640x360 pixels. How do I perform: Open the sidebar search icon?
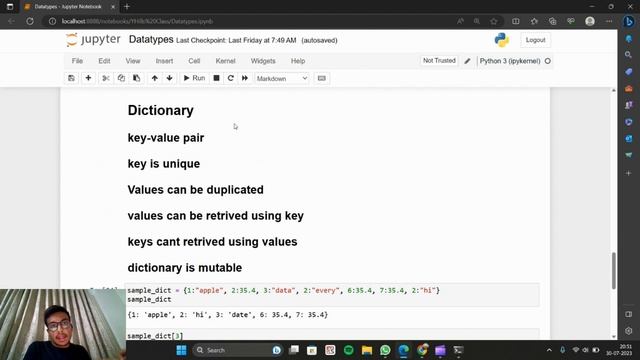[x=629, y=54]
